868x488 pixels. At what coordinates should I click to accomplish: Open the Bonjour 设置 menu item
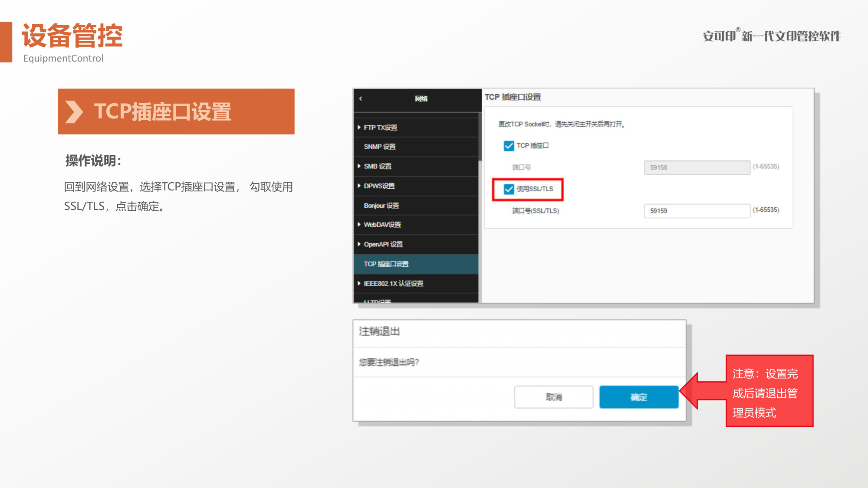pos(416,206)
